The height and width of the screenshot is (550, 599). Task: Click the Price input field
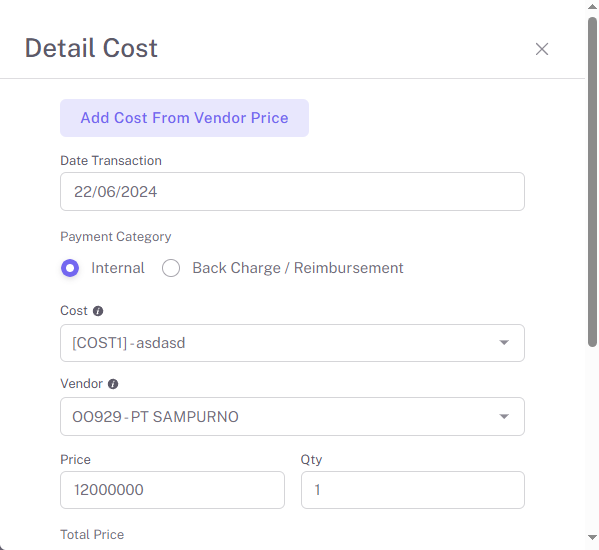pos(172,490)
